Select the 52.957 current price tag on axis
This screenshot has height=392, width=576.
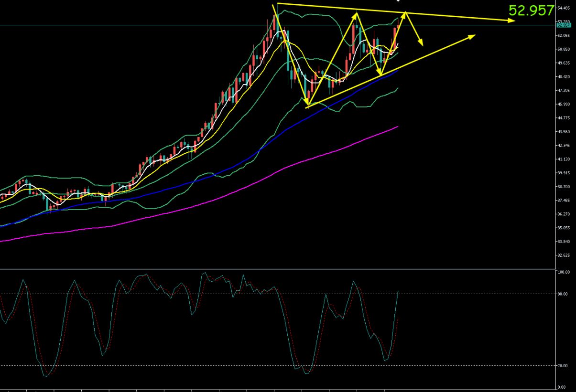point(564,25)
